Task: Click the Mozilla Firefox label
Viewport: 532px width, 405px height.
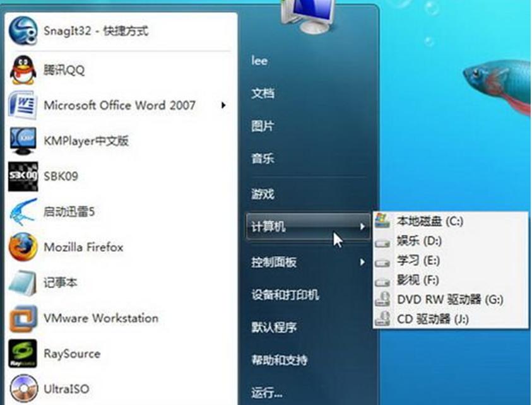Action: pos(83,247)
